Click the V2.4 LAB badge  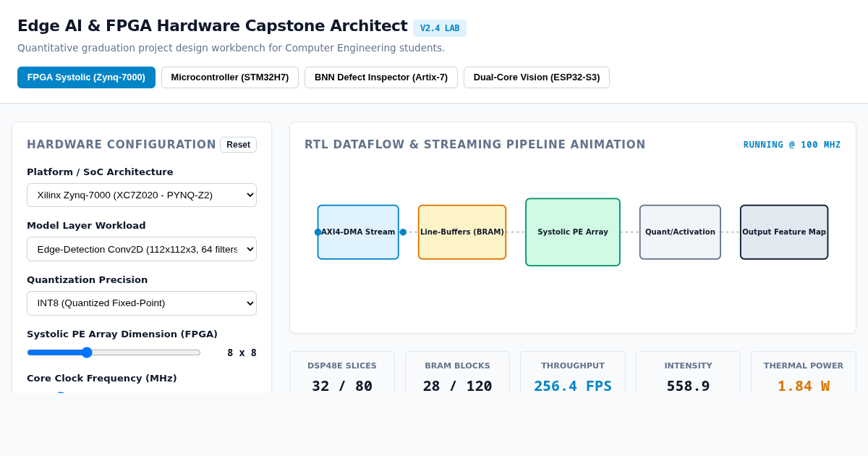pos(440,28)
